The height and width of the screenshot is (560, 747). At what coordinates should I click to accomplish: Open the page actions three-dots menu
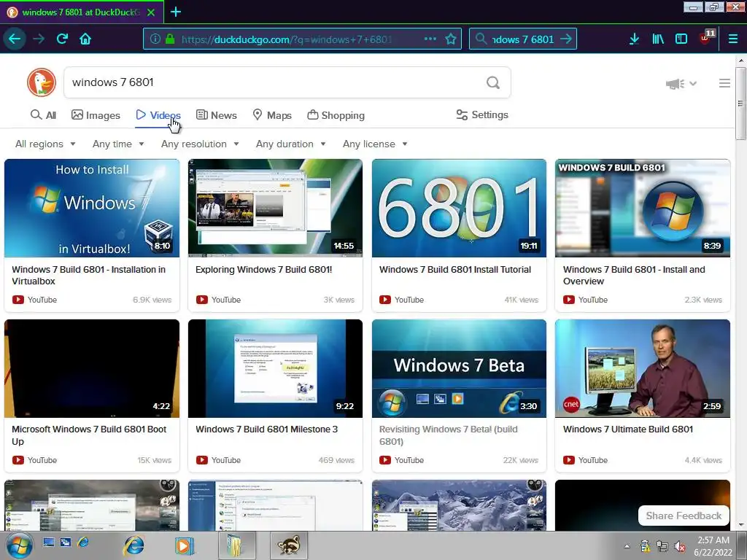(430, 39)
